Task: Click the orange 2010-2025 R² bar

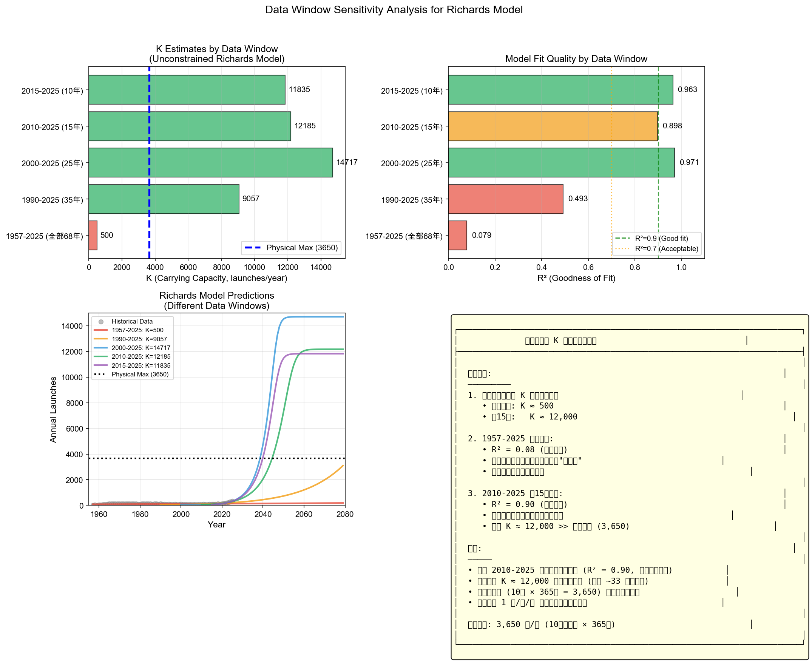Action: (553, 126)
